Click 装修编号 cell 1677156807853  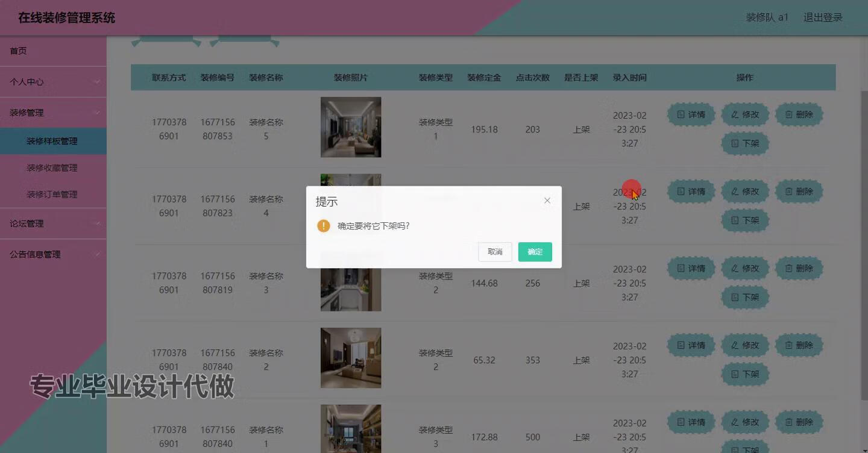pyautogui.click(x=218, y=129)
